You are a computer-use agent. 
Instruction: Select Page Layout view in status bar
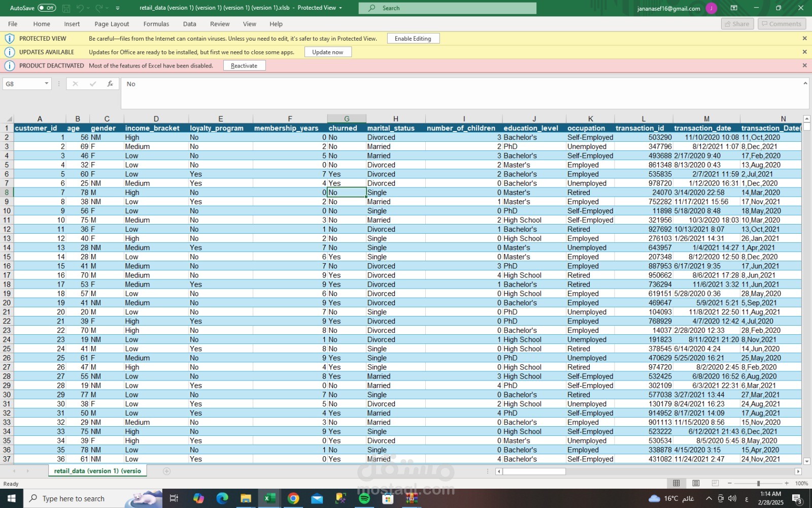(695, 483)
